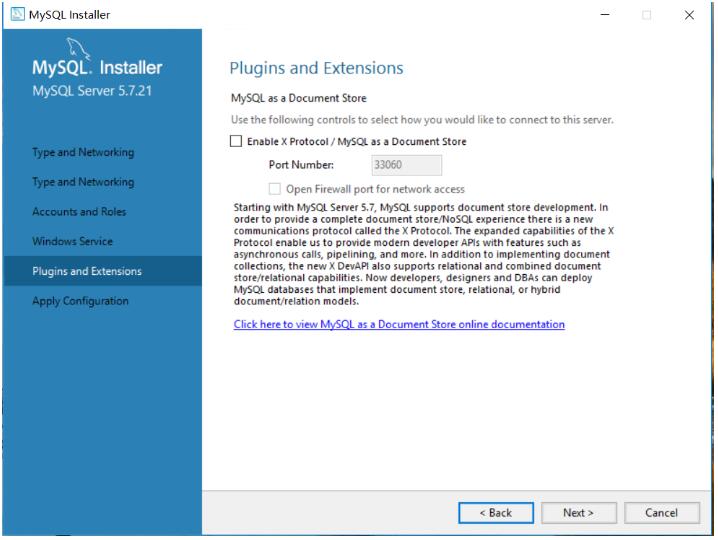Close the MySQL Installer window
Screen dimensions: 718x540
tap(689, 15)
